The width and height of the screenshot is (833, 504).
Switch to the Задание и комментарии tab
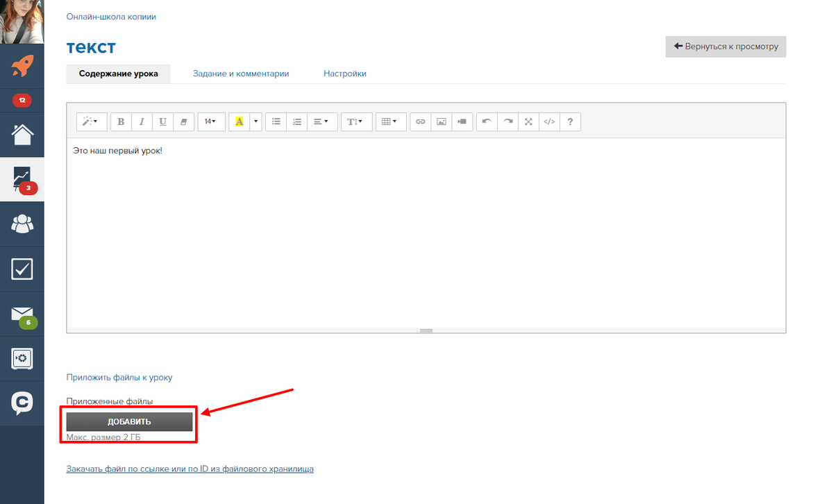tap(241, 74)
